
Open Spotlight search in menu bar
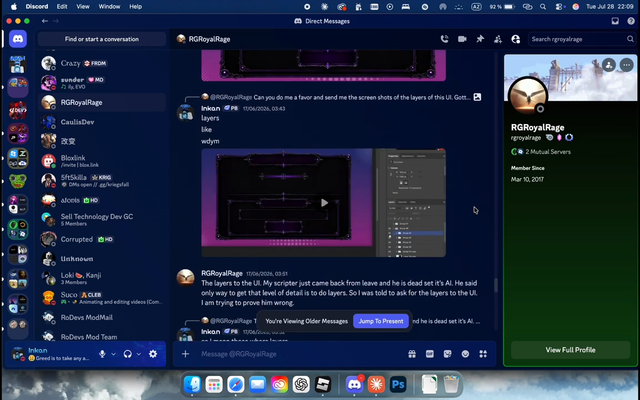(x=543, y=7)
